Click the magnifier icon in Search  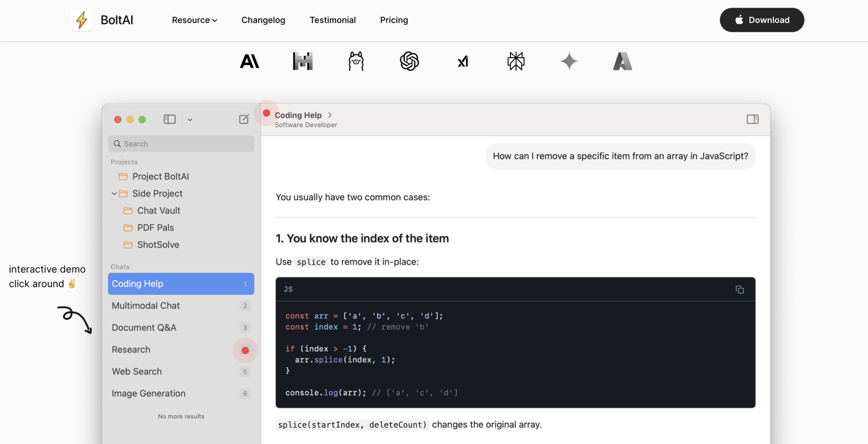click(x=117, y=144)
